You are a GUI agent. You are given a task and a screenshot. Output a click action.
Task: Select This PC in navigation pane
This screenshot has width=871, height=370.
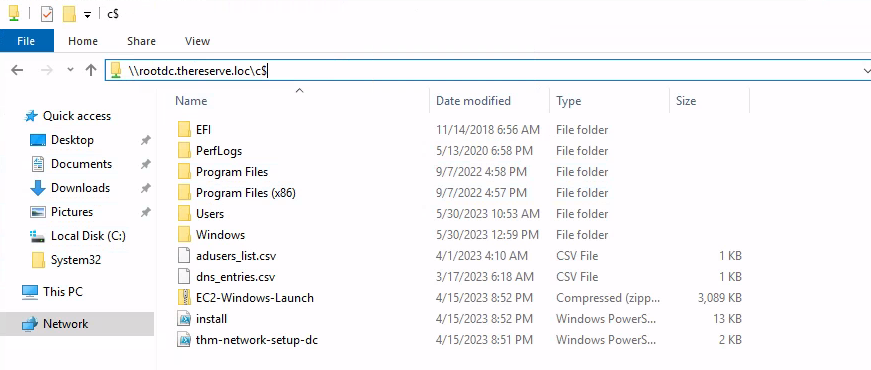(62, 292)
